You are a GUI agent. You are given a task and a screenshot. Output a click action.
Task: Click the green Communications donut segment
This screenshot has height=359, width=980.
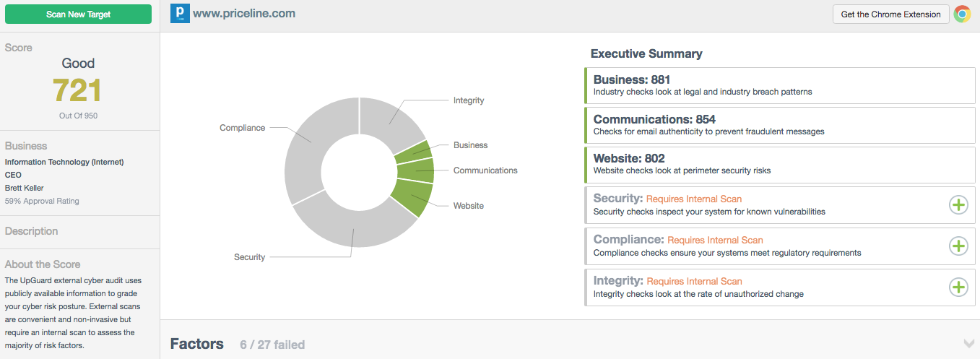pyautogui.click(x=417, y=170)
